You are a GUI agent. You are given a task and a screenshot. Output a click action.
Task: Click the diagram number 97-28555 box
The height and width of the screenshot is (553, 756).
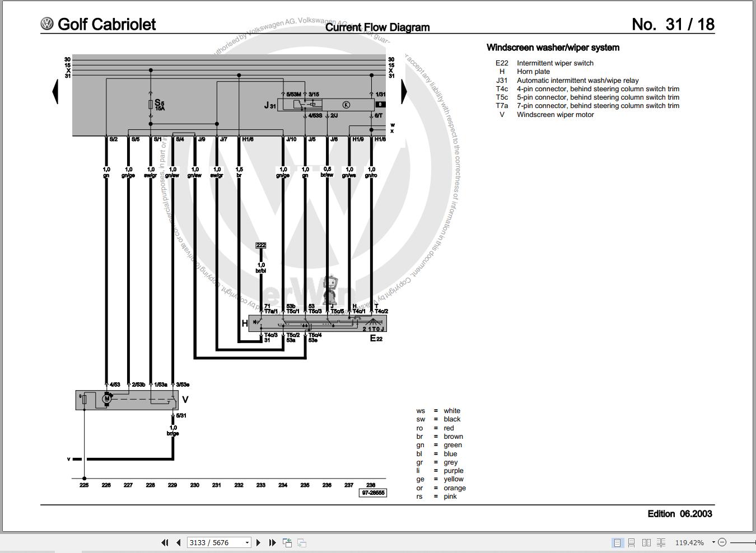pyautogui.click(x=373, y=493)
